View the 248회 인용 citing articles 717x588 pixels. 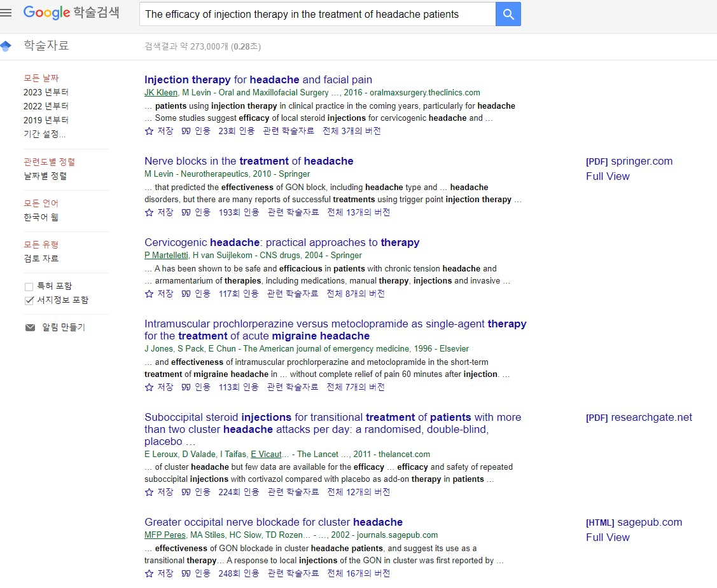tap(239, 573)
